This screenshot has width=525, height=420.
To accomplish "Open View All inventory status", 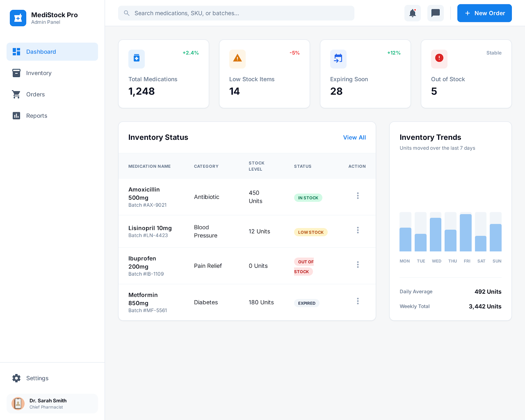I will [354, 137].
